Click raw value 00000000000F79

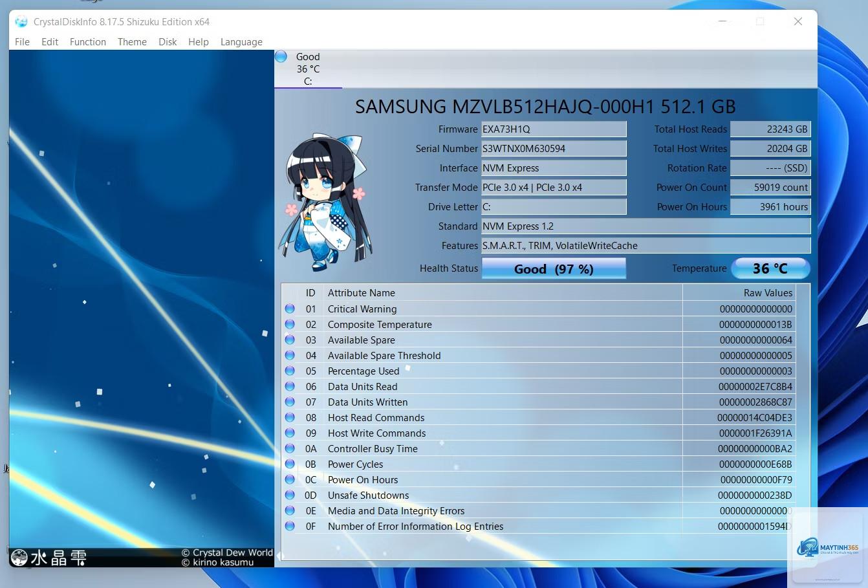(756, 480)
